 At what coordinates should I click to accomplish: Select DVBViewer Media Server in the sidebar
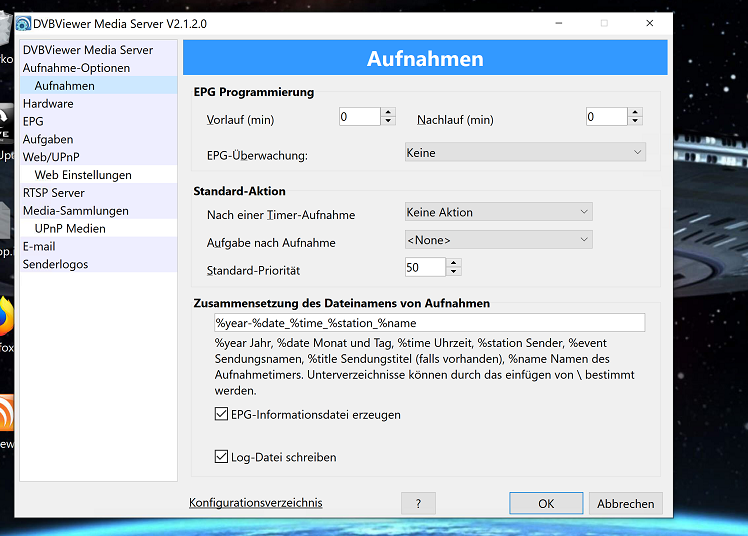[98, 50]
